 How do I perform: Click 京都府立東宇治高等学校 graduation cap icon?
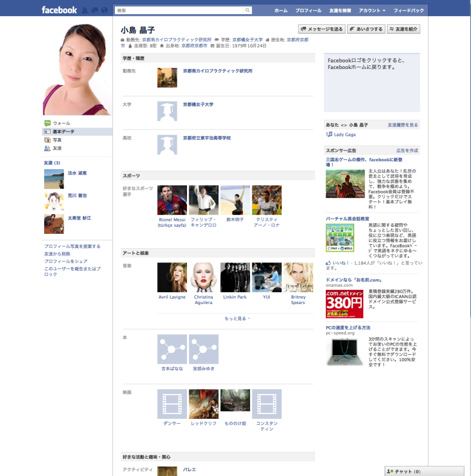click(x=167, y=145)
